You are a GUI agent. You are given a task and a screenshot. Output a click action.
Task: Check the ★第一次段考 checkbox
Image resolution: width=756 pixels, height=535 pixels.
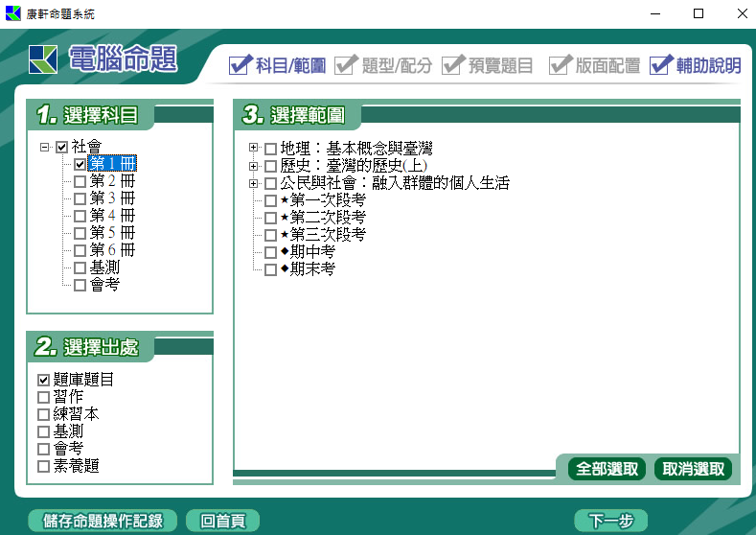[270, 200]
